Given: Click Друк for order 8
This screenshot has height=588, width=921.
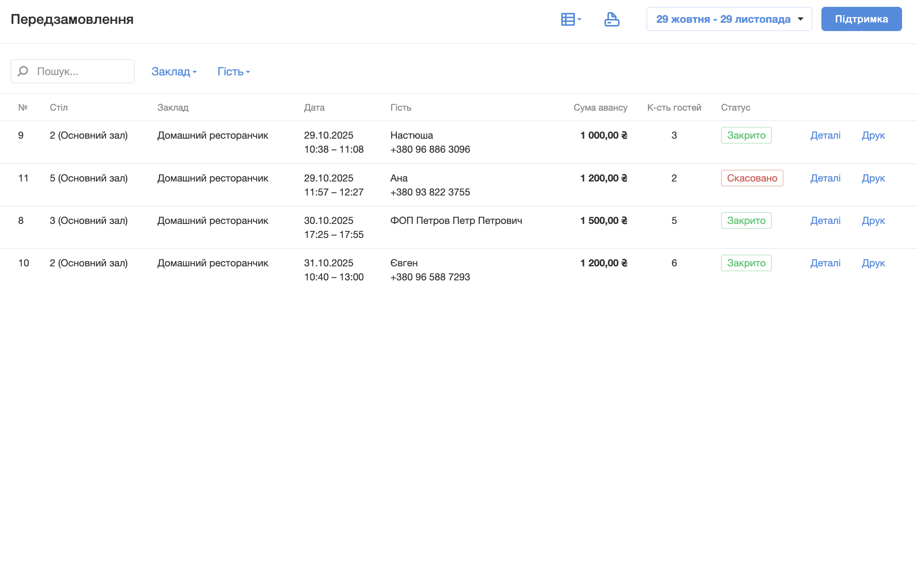Looking at the screenshot, I should click(874, 221).
